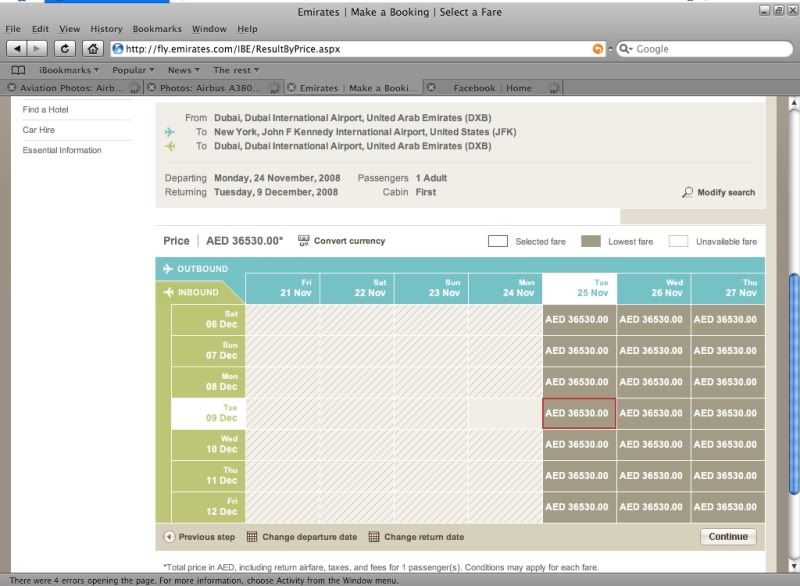Close the Photos: Airbus A380 tab
The height and width of the screenshot is (586, 800).
(x=152, y=88)
